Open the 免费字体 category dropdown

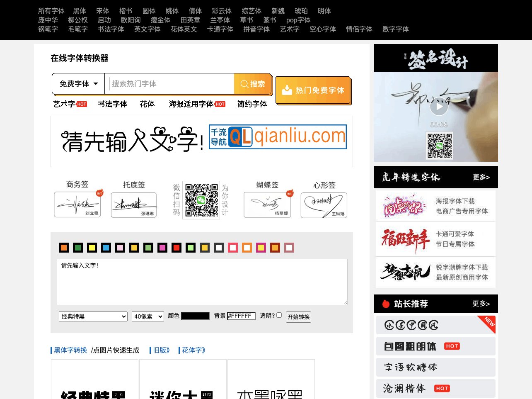click(78, 84)
